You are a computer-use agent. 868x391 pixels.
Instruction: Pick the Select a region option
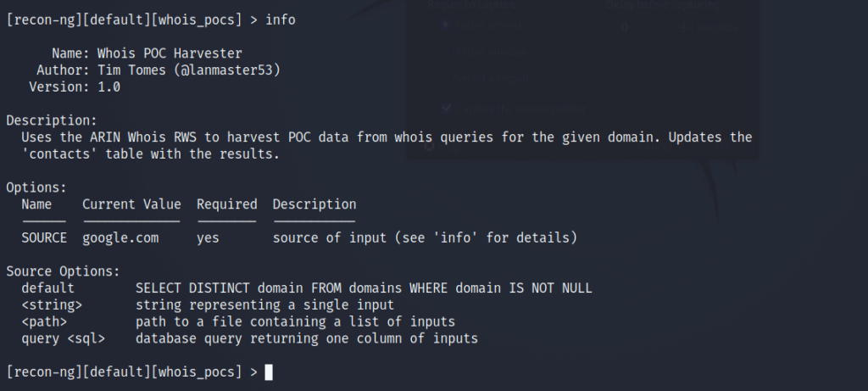(x=445, y=79)
